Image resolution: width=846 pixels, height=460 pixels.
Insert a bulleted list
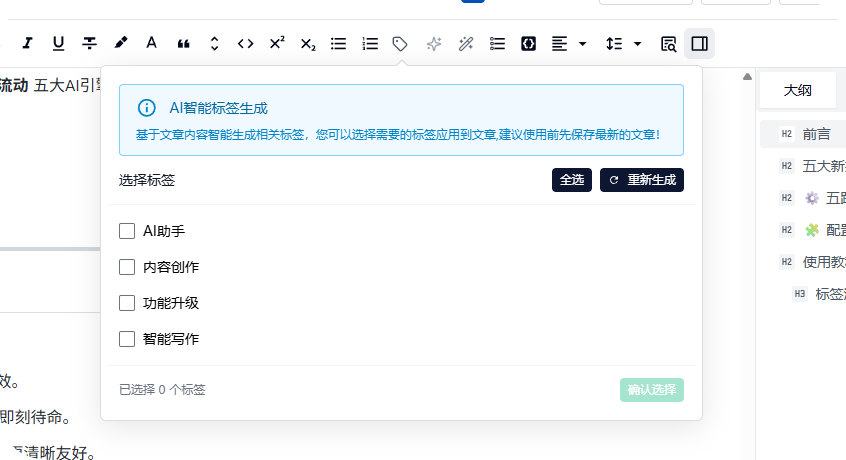click(339, 43)
